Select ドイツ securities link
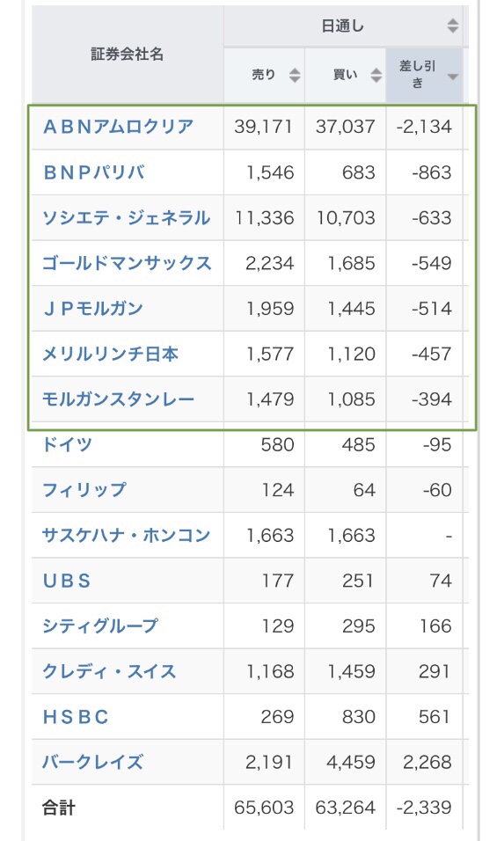The image size is (504, 841). click(x=67, y=444)
